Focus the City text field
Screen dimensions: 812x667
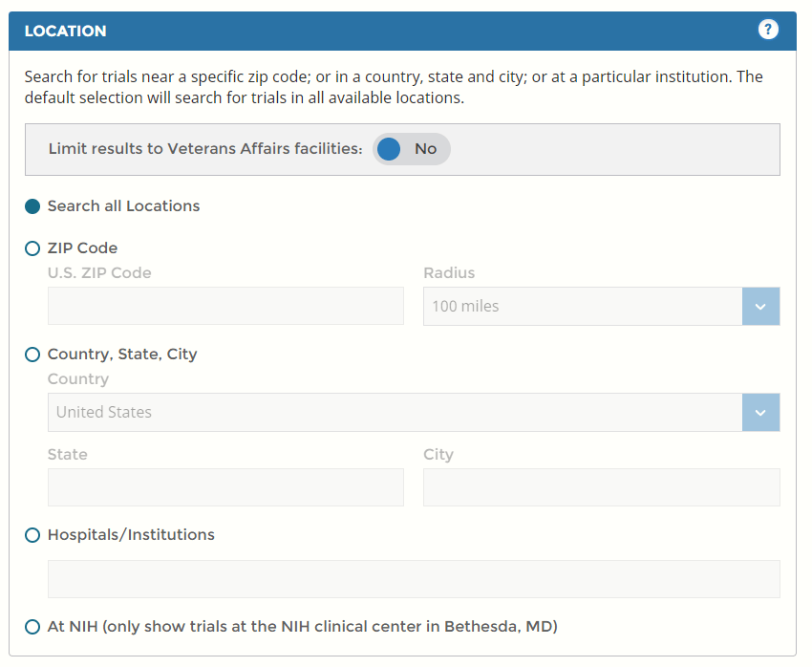[601, 487]
